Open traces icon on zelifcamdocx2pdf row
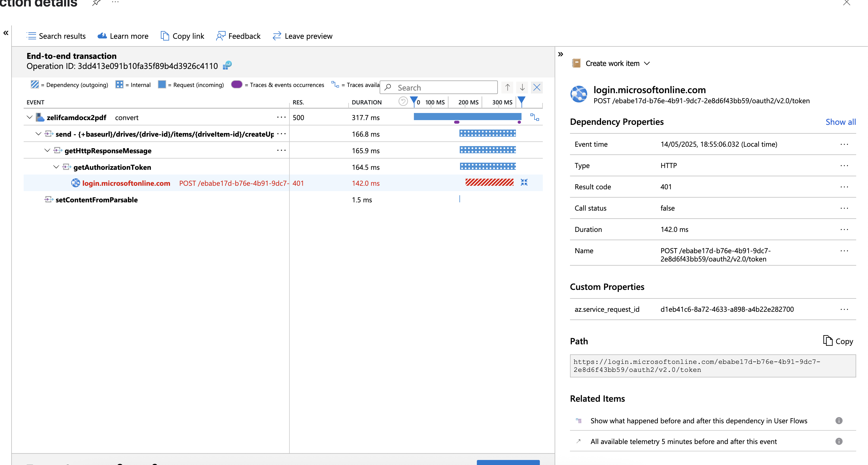Image resolution: width=868 pixels, height=465 pixels. click(535, 117)
